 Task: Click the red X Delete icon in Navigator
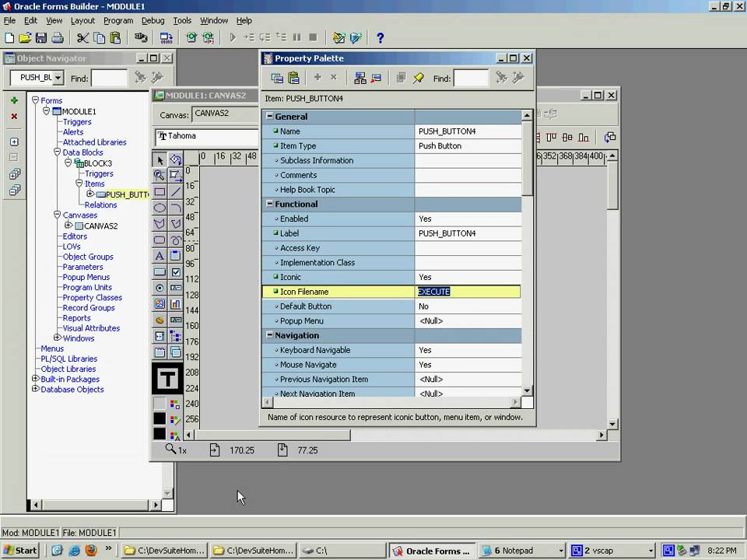click(x=14, y=116)
